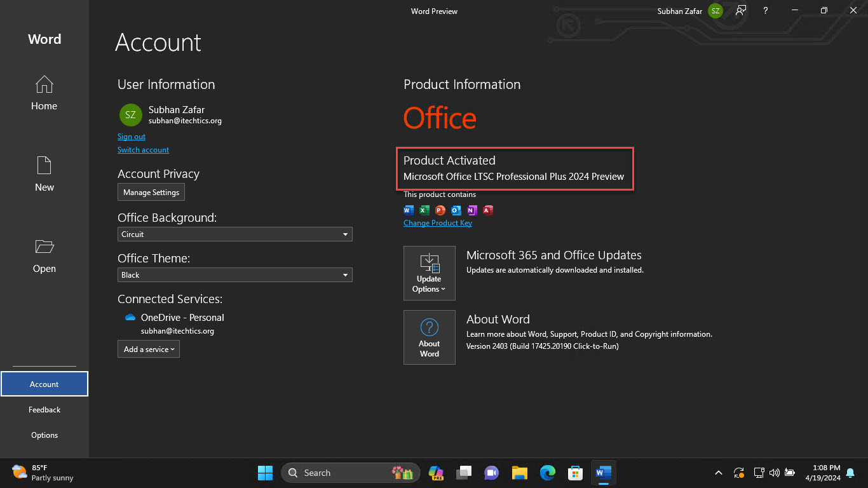Click the New document icon
Viewport: 868px width, 488px height.
point(44,166)
